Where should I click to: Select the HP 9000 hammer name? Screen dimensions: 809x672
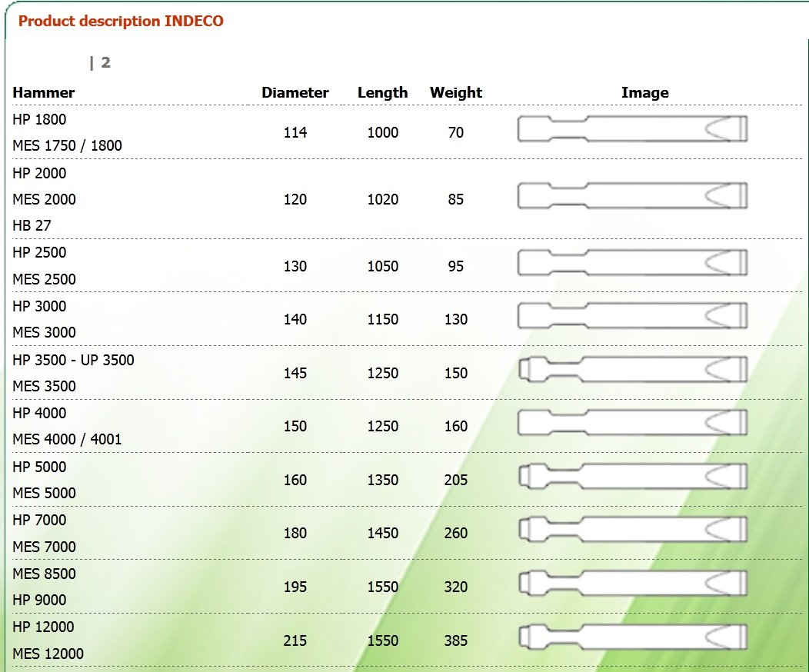tap(39, 600)
